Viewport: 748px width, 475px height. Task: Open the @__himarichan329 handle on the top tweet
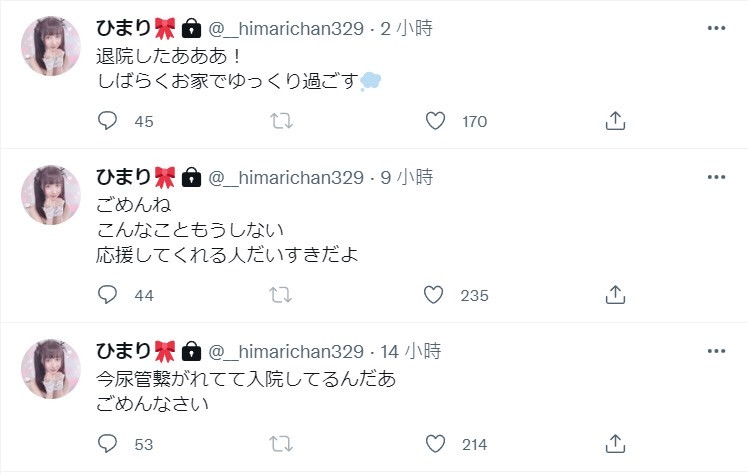pos(285,30)
